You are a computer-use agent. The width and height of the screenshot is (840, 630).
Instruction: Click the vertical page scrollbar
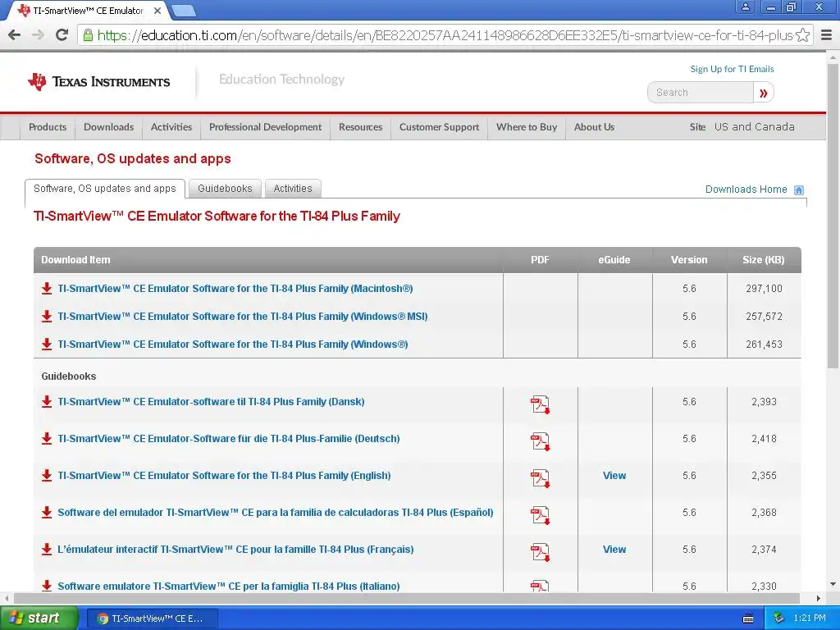(x=833, y=216)
